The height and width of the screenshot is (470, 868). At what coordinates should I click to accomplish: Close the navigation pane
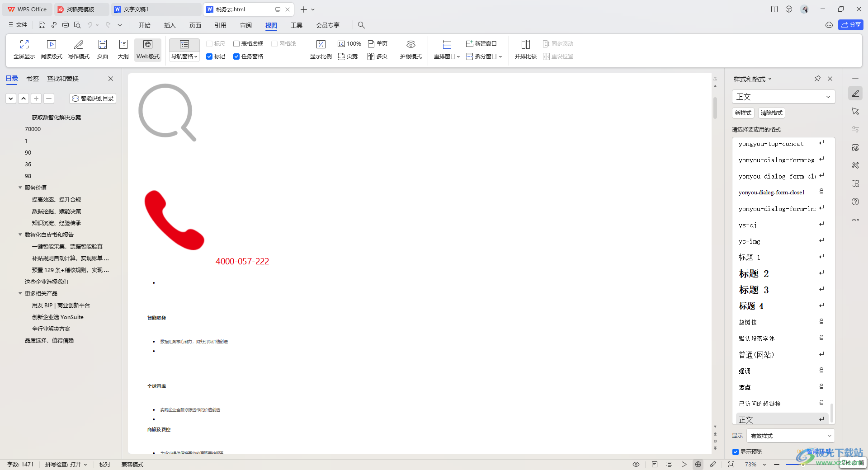click(x=111, y=79)
